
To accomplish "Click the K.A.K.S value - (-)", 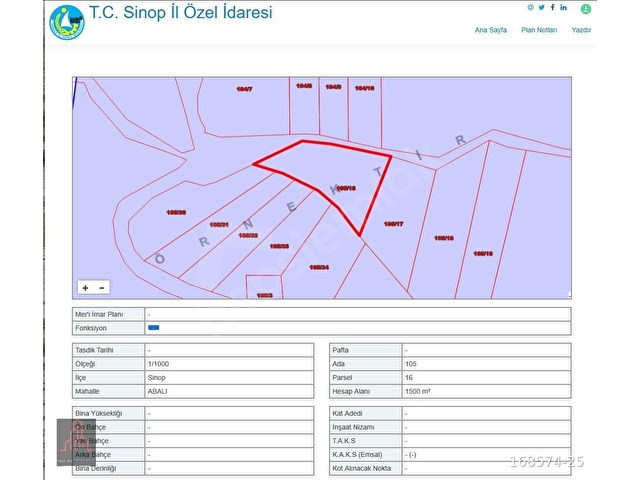I will point(411,455).
